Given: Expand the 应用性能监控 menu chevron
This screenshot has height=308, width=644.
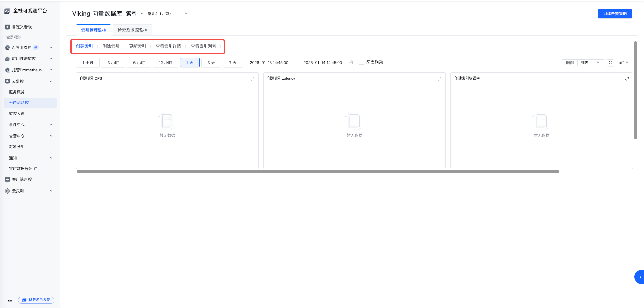Looking at the screenshot, I should point(51,59).
